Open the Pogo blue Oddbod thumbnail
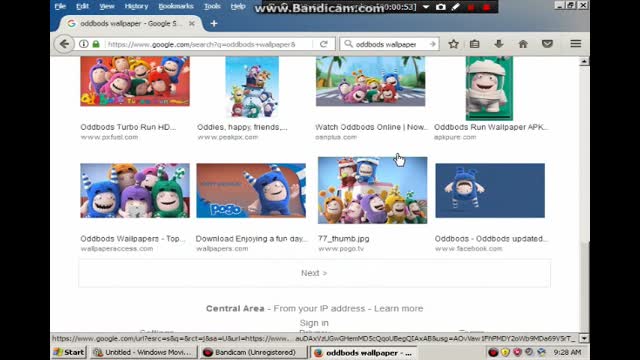This screenshot has height=360, width=640. (x=251, y=191)
